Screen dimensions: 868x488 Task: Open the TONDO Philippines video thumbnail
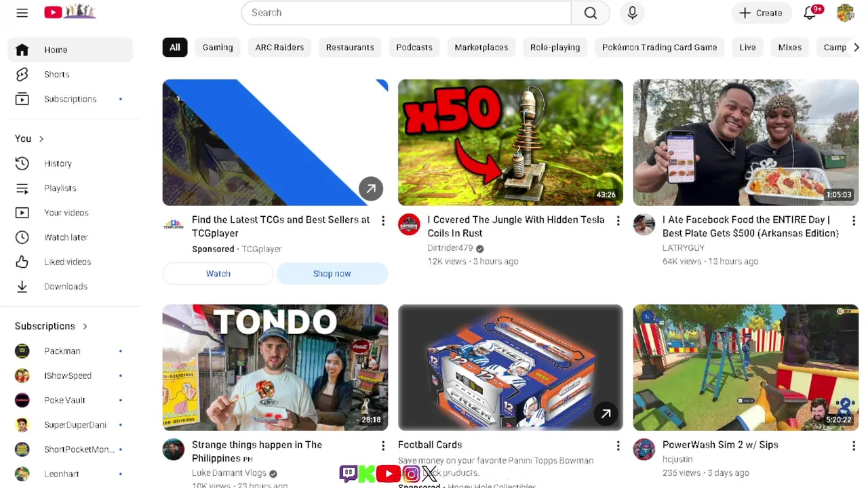point(275,367)
